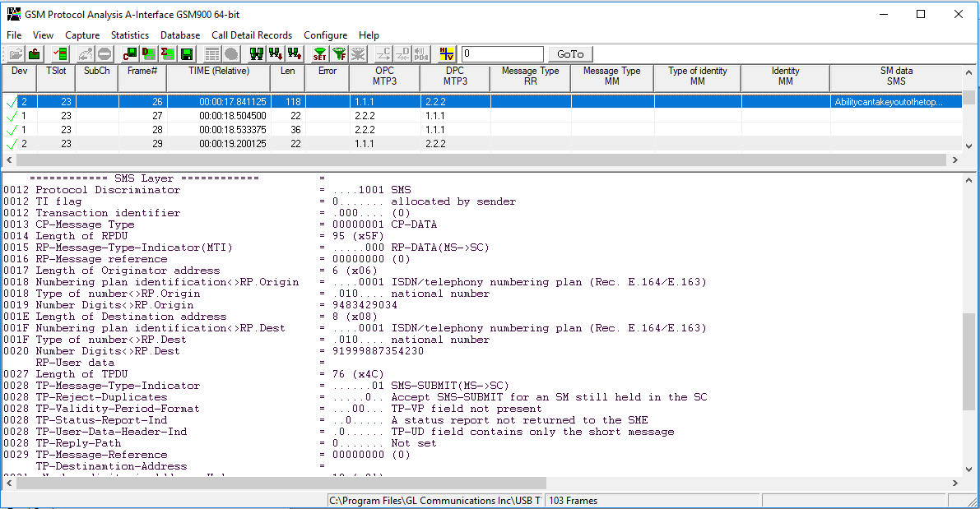Click the Dev column header
The height and width of the screenshot is (509, 980).
tap(20, 78)
